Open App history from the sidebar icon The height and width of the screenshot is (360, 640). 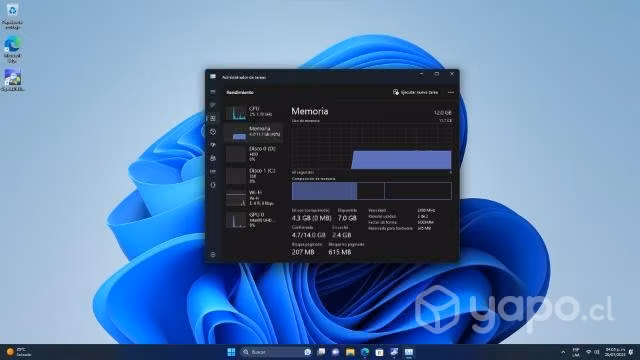pyautogui.click(x=213, y=132)
